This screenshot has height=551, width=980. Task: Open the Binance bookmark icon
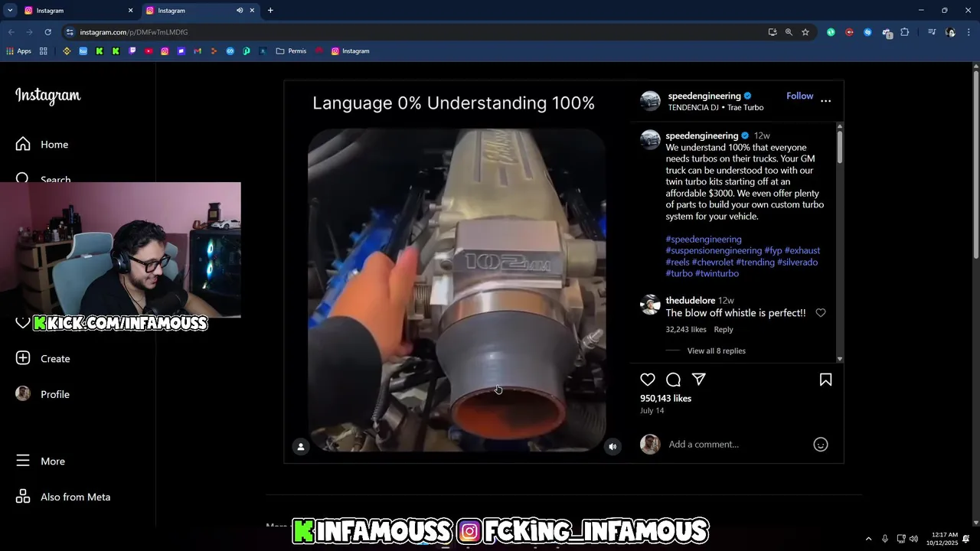[x=67, y=51]
